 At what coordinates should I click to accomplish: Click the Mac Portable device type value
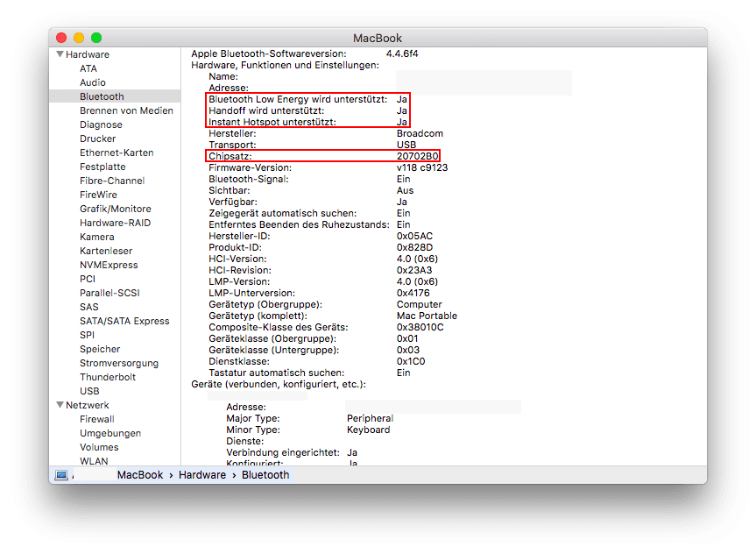click(x=427, y=316)
